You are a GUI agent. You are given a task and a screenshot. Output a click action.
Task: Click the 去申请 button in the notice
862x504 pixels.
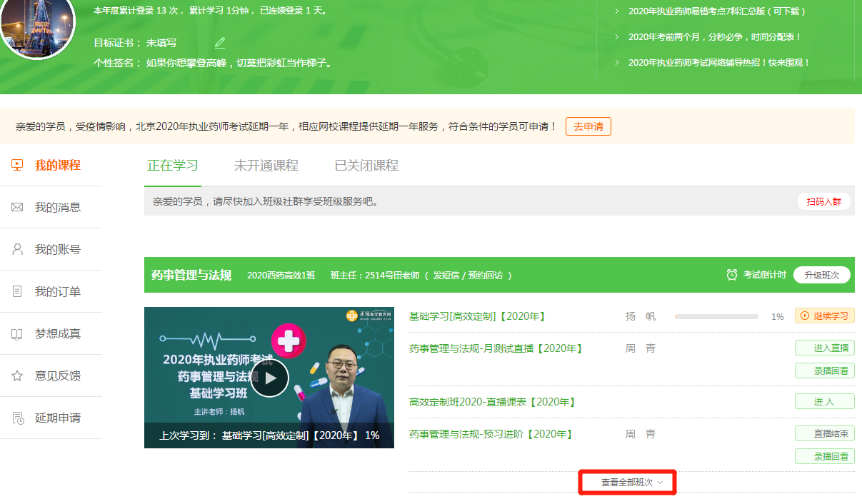point(588,126)
